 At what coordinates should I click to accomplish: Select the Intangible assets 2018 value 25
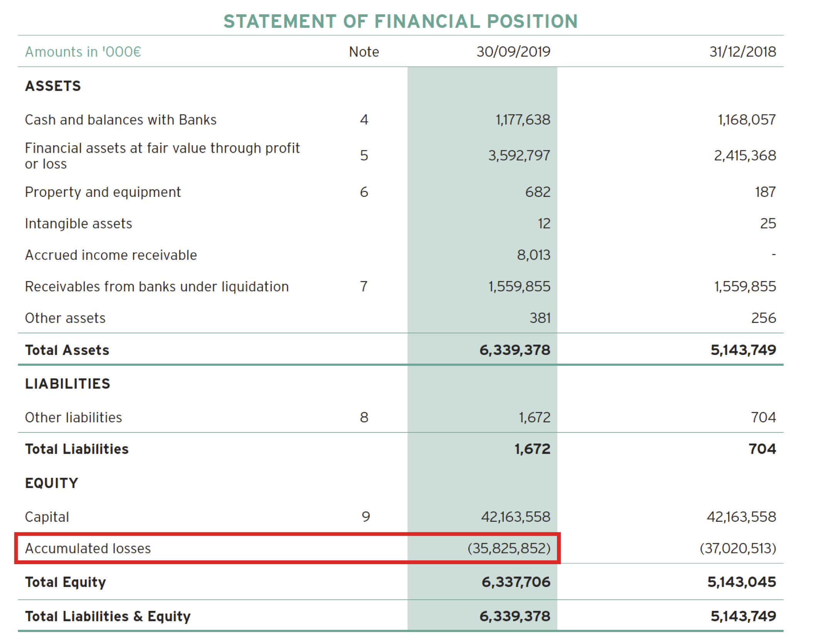767,224
